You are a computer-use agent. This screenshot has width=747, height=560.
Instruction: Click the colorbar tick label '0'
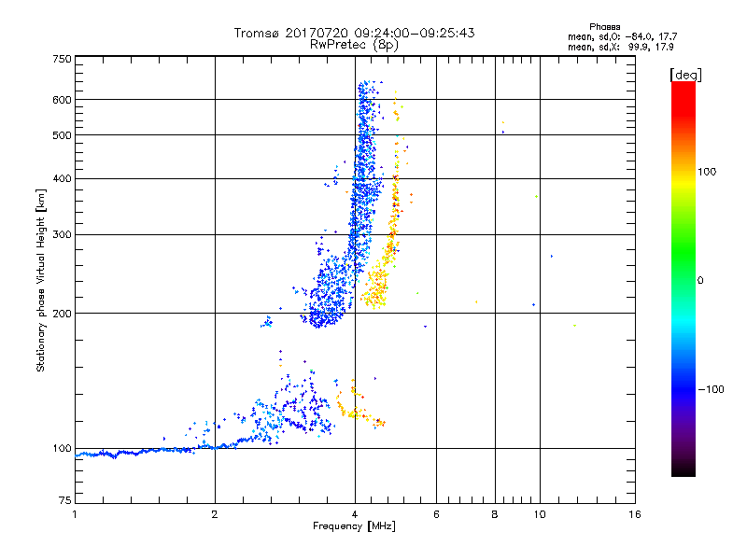tap(700, 281)
